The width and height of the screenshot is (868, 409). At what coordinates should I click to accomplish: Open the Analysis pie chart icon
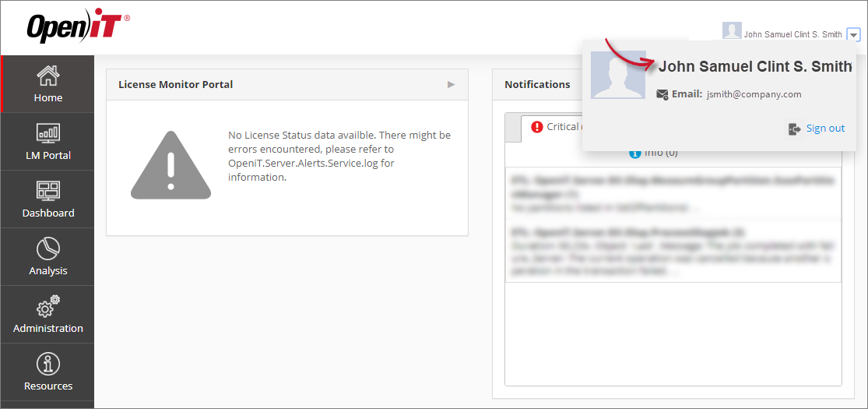(48, 249)
